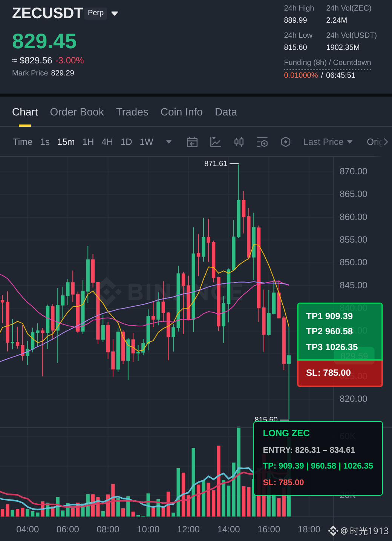This screenshot has width=392, height=541.
Task: Open the Data tab
Action: tap(226, 112)
